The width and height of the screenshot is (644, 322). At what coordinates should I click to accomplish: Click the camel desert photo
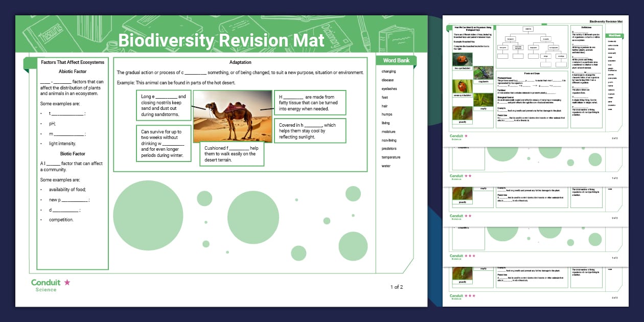(x=233, y=116)
